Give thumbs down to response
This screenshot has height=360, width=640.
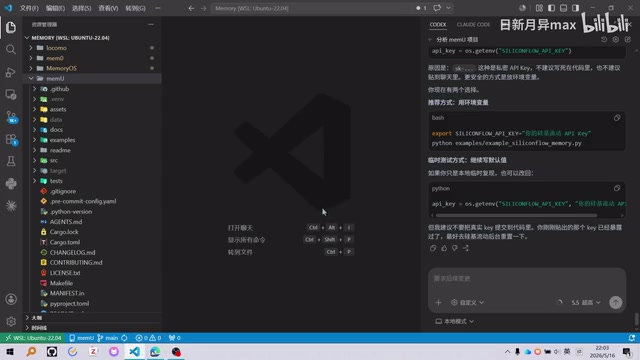tap(455, 248)
